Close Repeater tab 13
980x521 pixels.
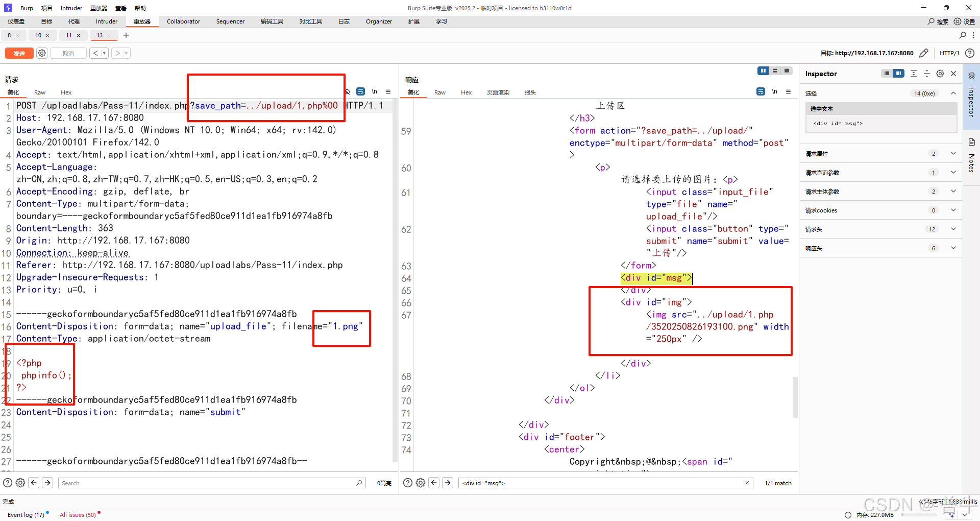[x=109, y=35]
